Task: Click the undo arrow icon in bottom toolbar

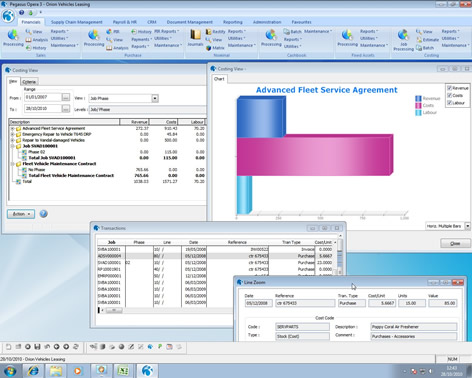Action: [x=47, y=347]
